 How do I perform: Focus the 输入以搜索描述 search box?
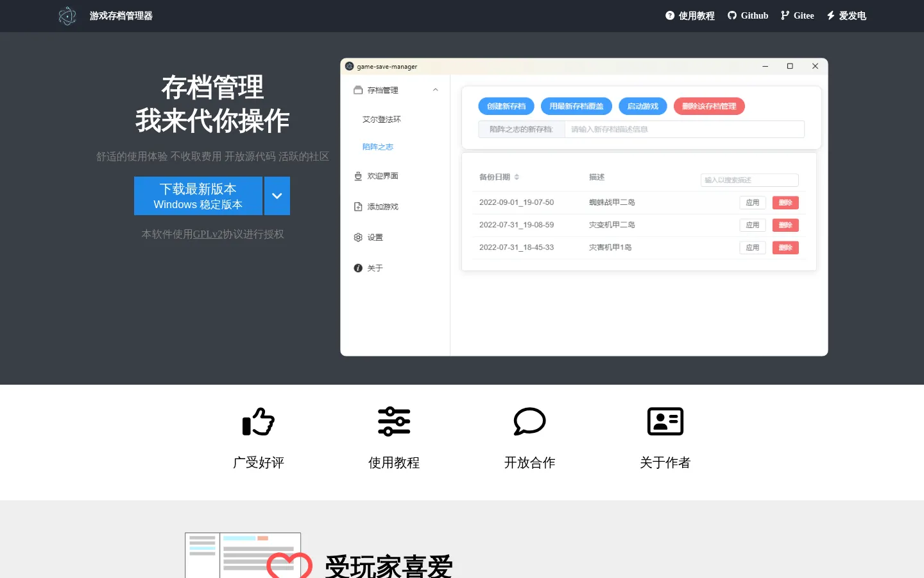tap(749, 180)
